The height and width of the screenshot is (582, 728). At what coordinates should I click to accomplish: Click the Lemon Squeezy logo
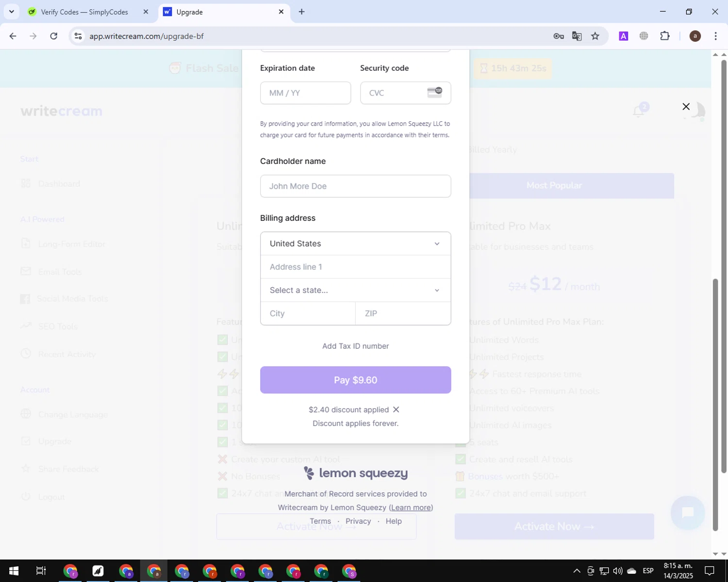355,473
